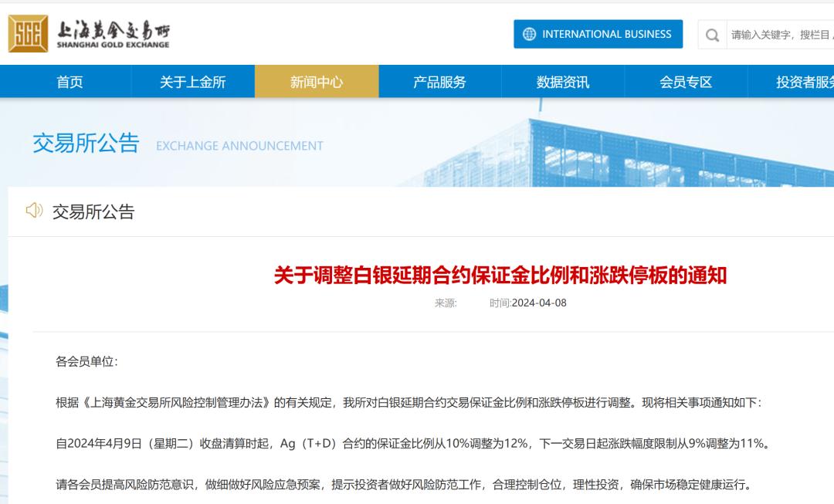This screenshot has height=504, width=834.
Task: Click the speaker announcement icon
Action: [x=34, y=211]
